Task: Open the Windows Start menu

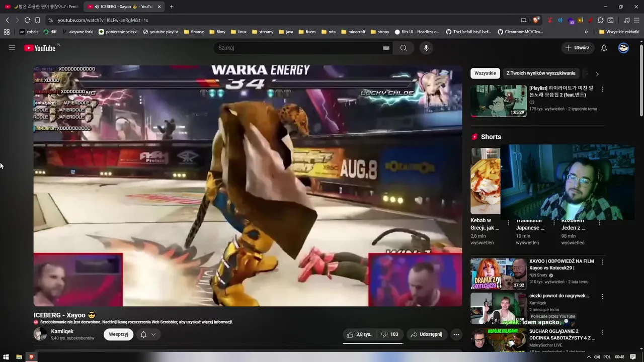Action: [x=6, y=357]
